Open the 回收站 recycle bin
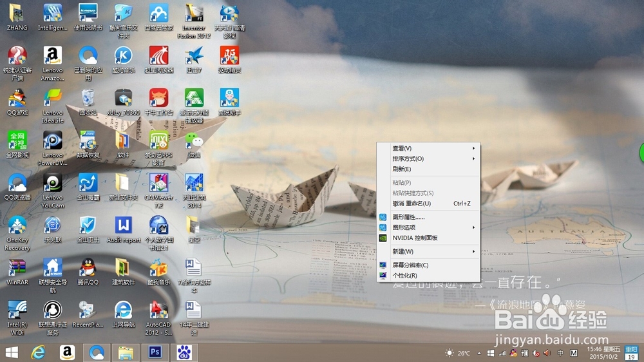Screen dimensions: 644x362 point(88,102)
